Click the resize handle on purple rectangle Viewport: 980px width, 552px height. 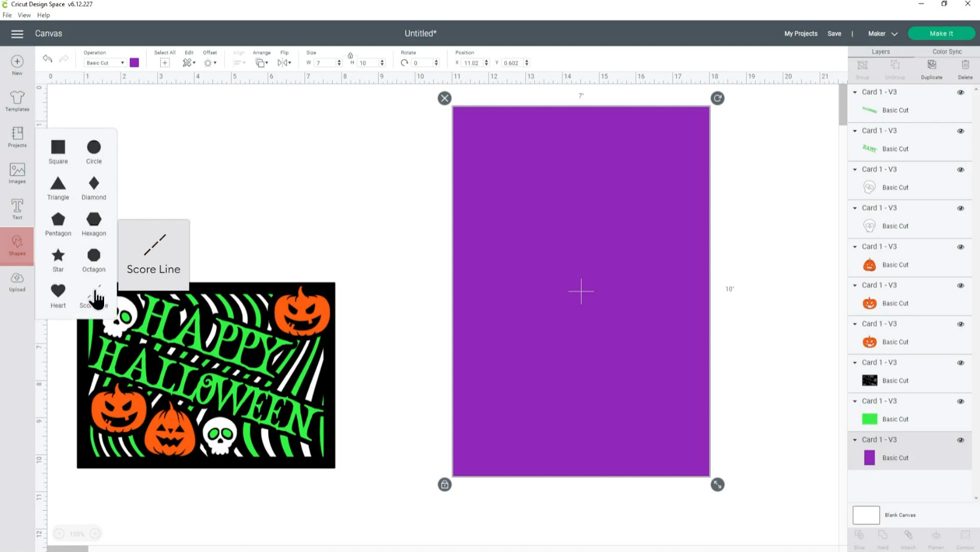pos(717,484)
